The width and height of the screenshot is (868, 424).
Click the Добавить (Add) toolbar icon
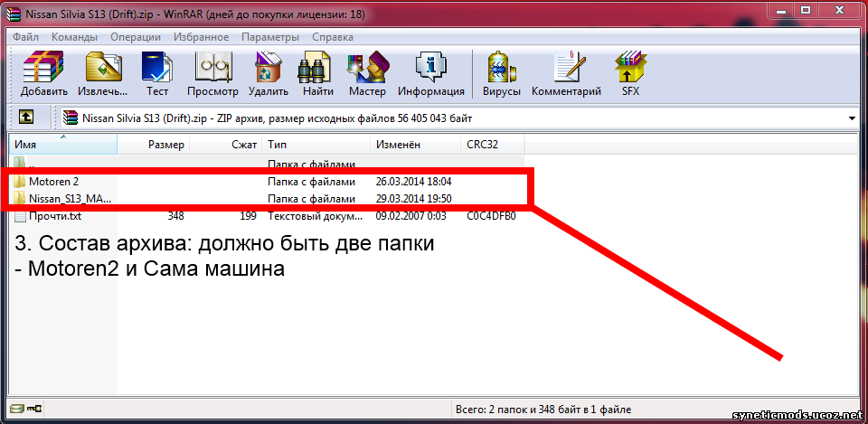pyautogui.click(x=44, y=74)
